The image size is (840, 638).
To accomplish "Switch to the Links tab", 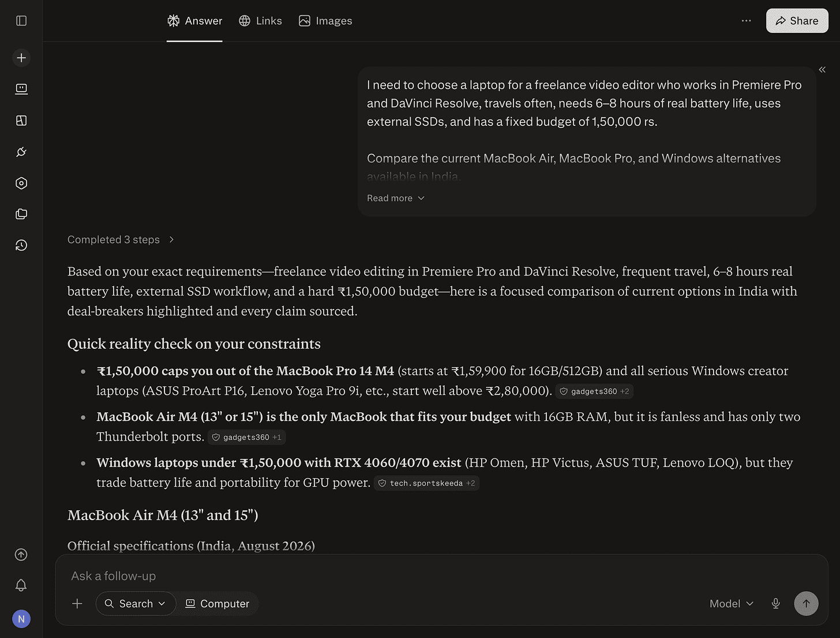I will [261, 21].
